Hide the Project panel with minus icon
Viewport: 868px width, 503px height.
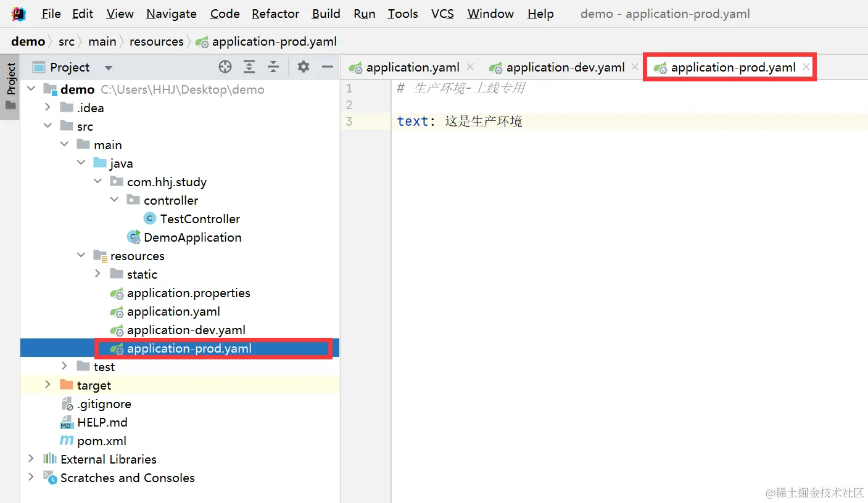(328, 67)
